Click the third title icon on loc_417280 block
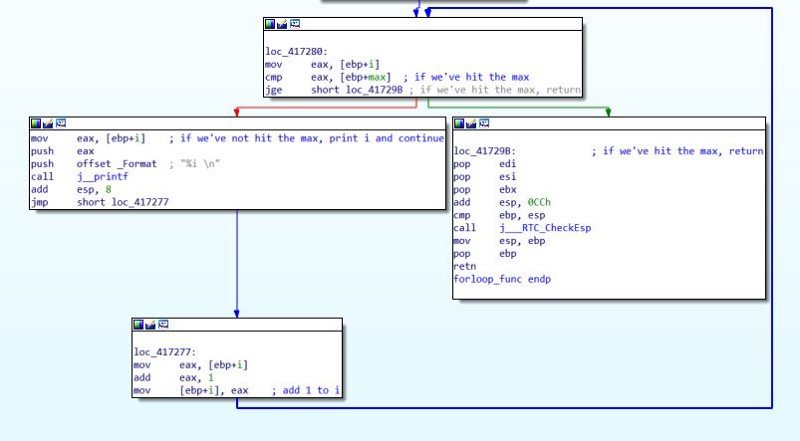 [295, 24]
